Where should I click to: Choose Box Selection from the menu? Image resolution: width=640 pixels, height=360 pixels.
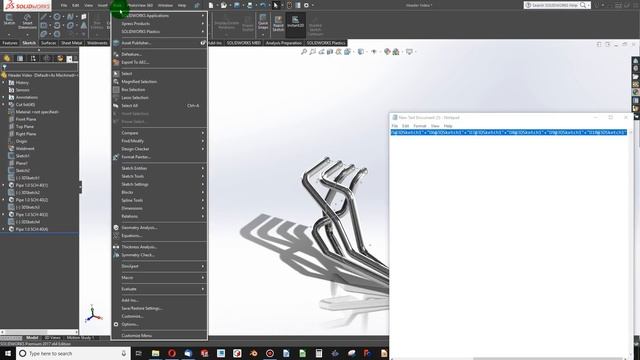159,90
